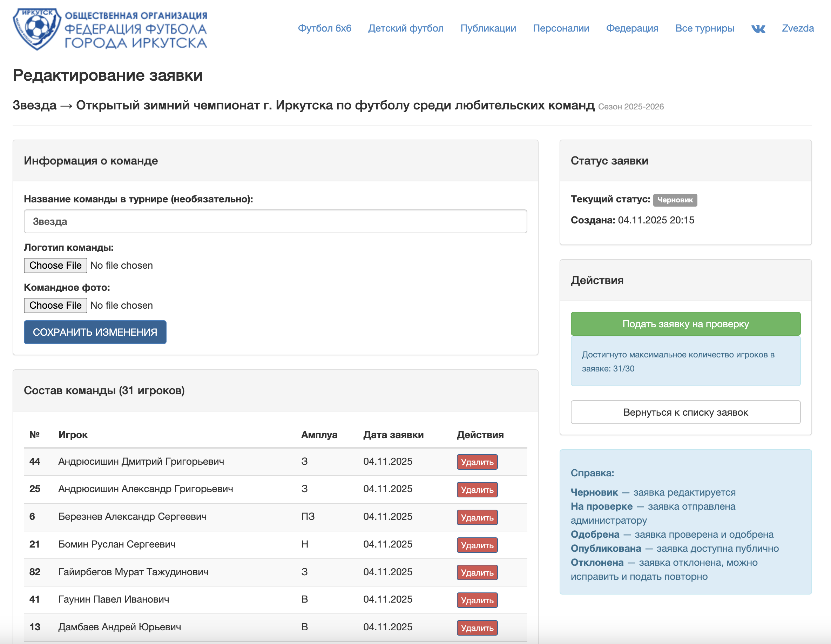Go to Публикации section

coord(488,28)
